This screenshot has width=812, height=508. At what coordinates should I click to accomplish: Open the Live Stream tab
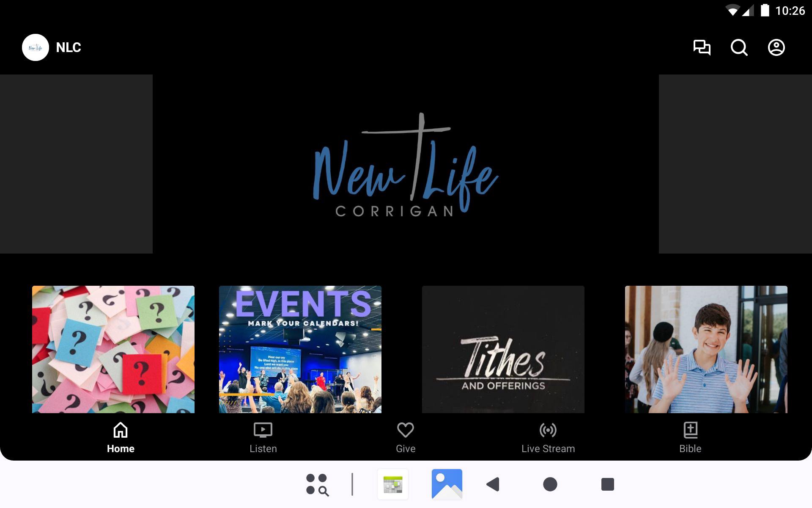548,438
